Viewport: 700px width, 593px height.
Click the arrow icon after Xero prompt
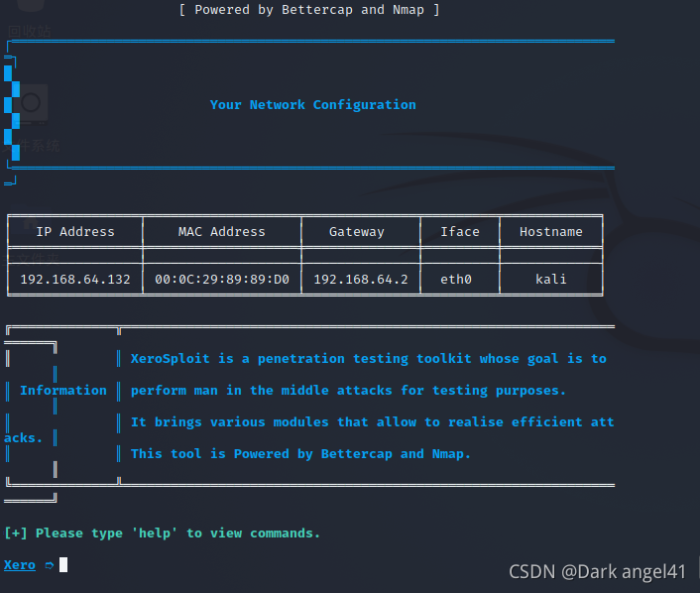[x=50, y=565]
